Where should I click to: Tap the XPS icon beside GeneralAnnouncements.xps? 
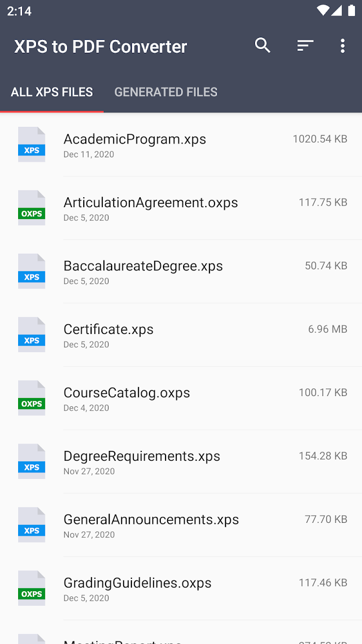point(32,525)
